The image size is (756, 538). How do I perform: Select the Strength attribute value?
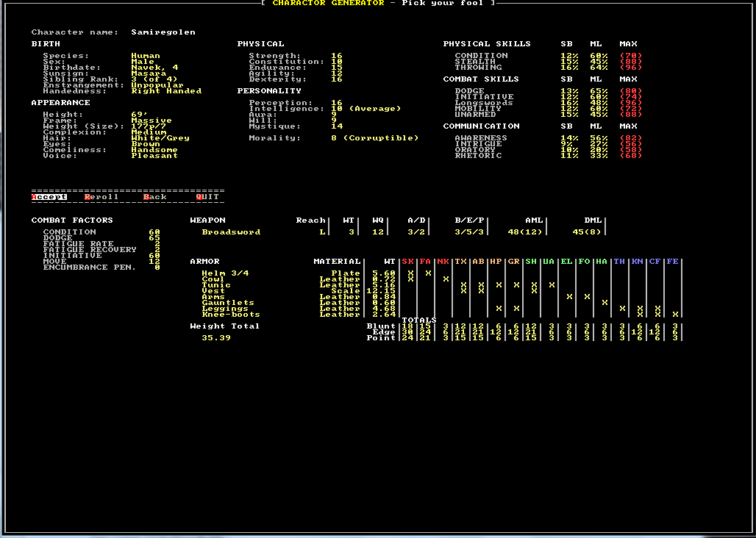[x=336, y=55]
